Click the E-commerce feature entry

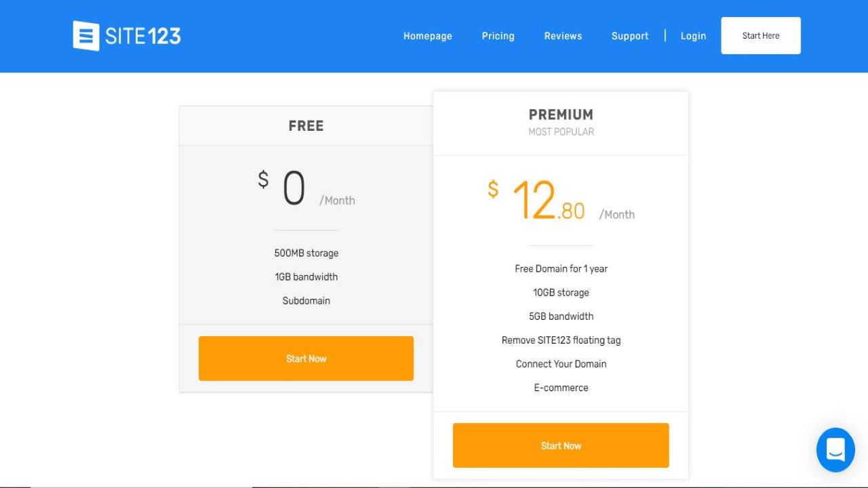coord(561,387)
